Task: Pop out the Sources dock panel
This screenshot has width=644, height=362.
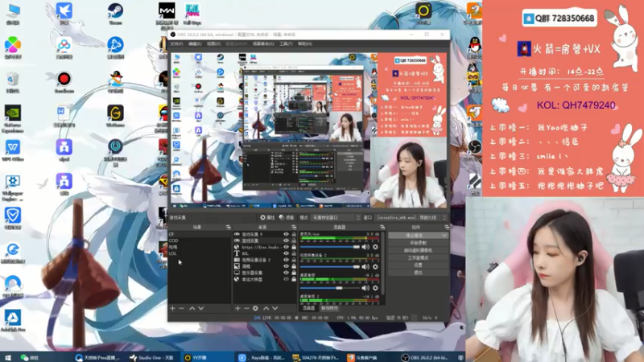Action: click(294, 227)
